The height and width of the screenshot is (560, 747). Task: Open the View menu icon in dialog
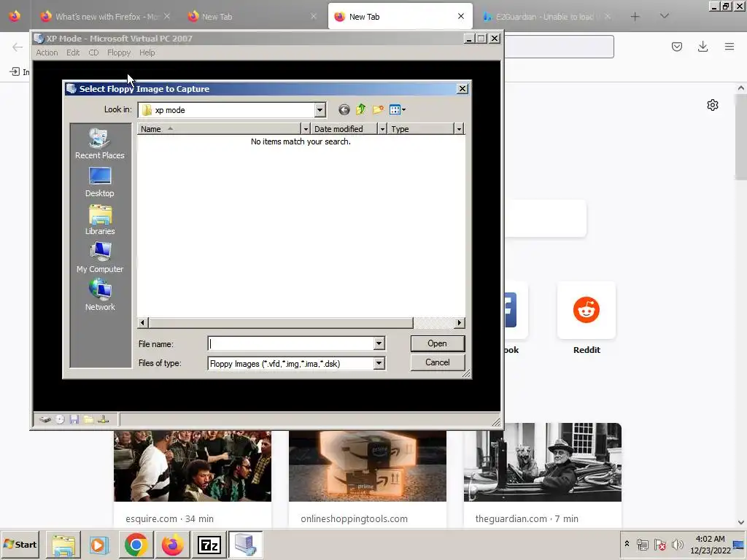(398, 110)
